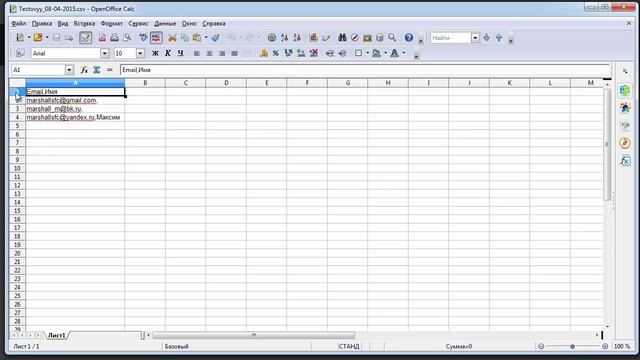Click the zoom out minus button

[541, 346]
